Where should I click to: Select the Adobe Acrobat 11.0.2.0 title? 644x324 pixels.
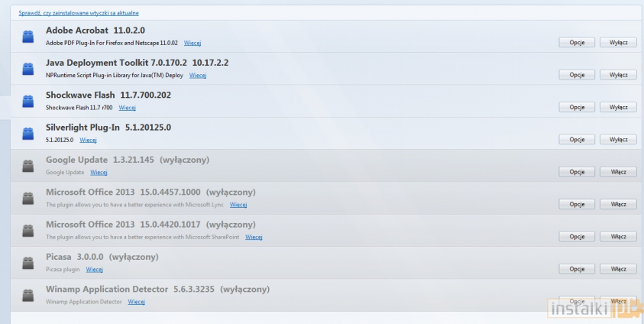95,31
